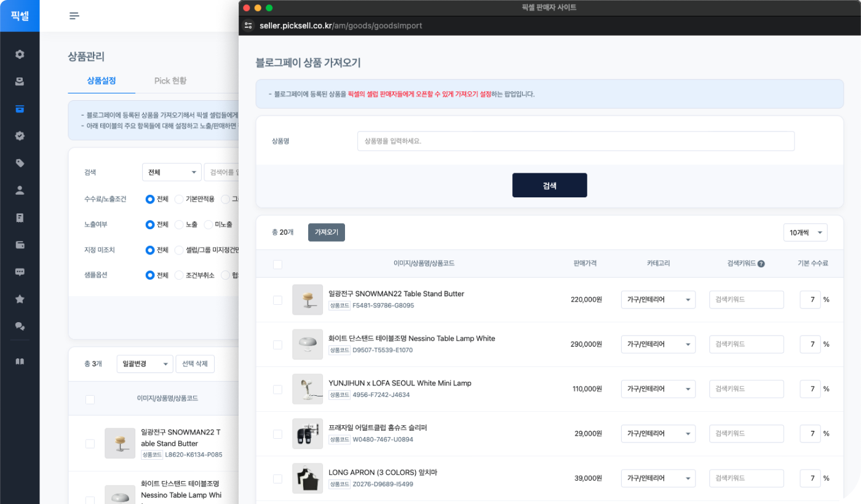Open the wallet icon in sidebar
This screenshot has height=504, width=861.
pyautogui.click(x=20, y=245)
